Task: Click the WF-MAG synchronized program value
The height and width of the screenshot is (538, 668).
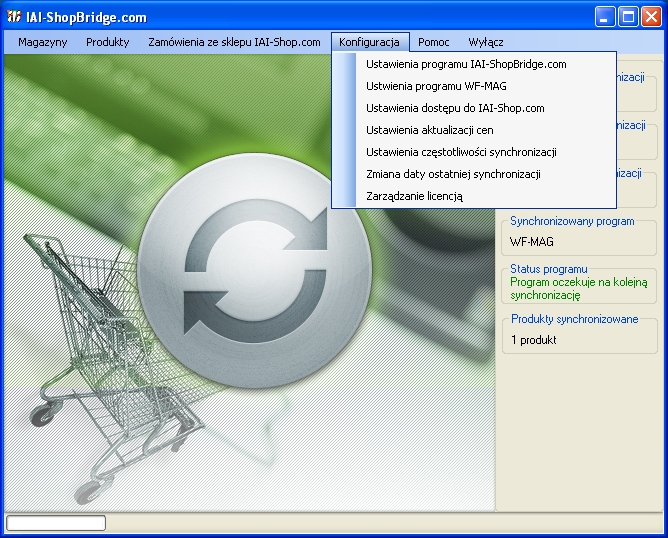Action: coord(532,242)
